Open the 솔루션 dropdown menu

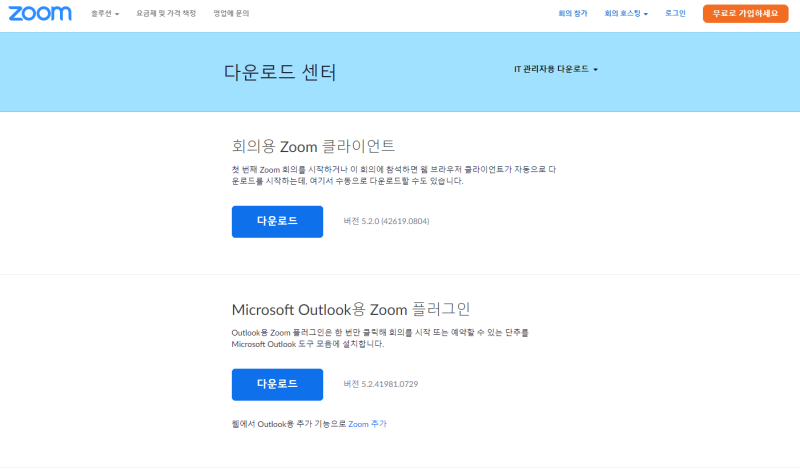[x=105, y=14]
